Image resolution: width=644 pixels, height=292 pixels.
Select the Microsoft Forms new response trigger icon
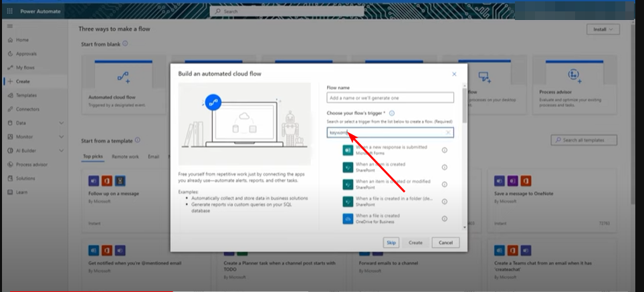(x=348, y=150)
